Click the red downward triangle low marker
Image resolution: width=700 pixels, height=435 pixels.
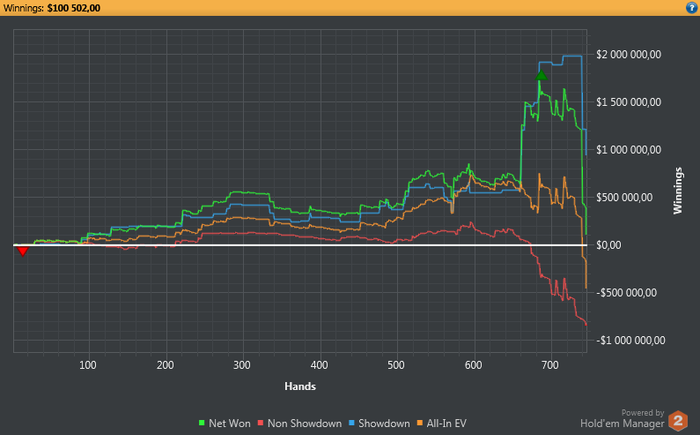pos(23,251)
